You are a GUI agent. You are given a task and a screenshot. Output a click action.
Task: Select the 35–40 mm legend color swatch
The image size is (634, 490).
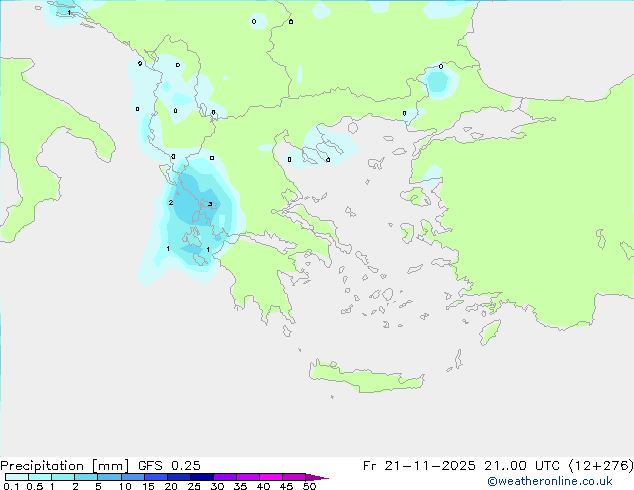tap(248, 477)
